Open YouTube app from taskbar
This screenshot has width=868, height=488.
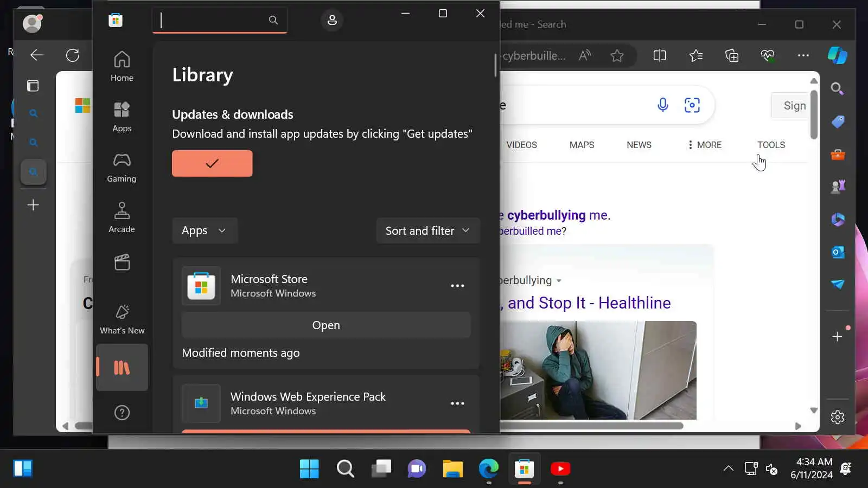[560, 468]
